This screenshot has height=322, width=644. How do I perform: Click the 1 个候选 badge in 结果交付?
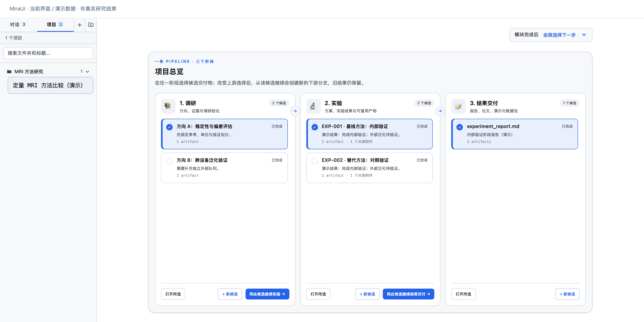[x=569, y=103]
